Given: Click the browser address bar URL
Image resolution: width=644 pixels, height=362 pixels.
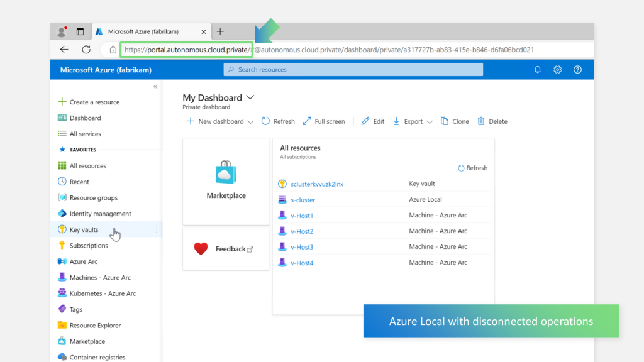Looking at the screenshot, I should pos(330,50).
